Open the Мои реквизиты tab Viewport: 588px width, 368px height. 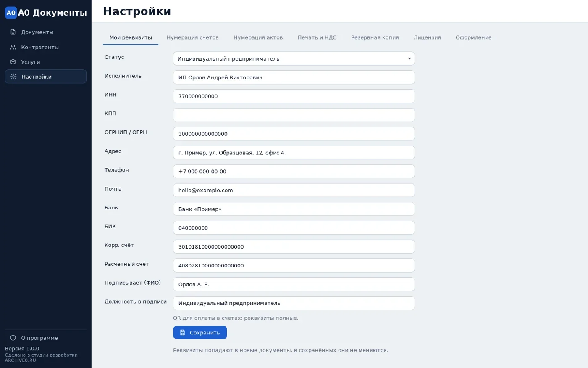(131, 37)
